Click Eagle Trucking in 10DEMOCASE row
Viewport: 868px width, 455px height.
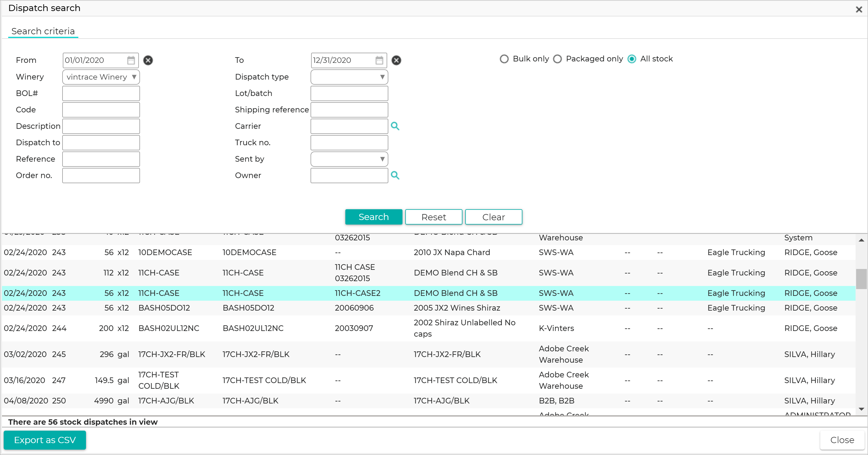coord(736,253)
